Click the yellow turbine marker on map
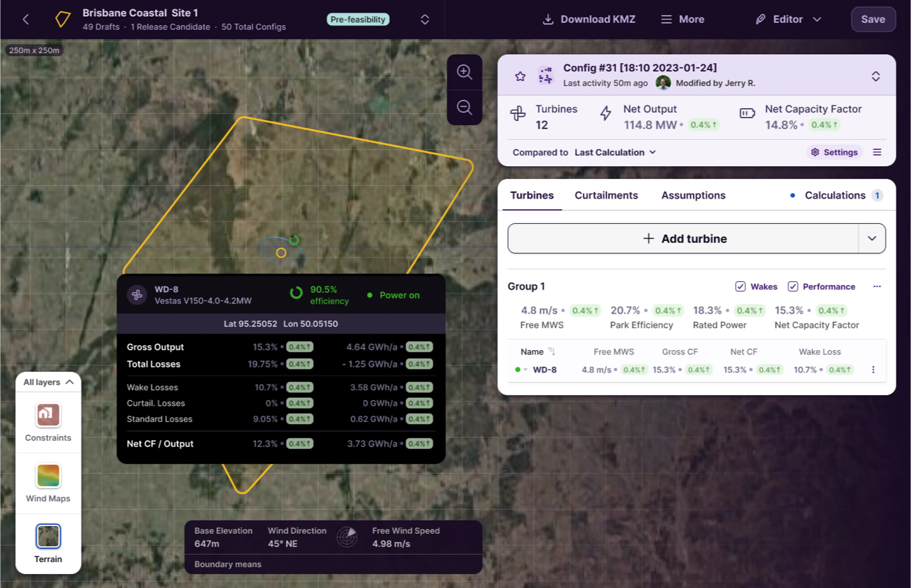The image size is (911, 588). (x=281, y=253)
